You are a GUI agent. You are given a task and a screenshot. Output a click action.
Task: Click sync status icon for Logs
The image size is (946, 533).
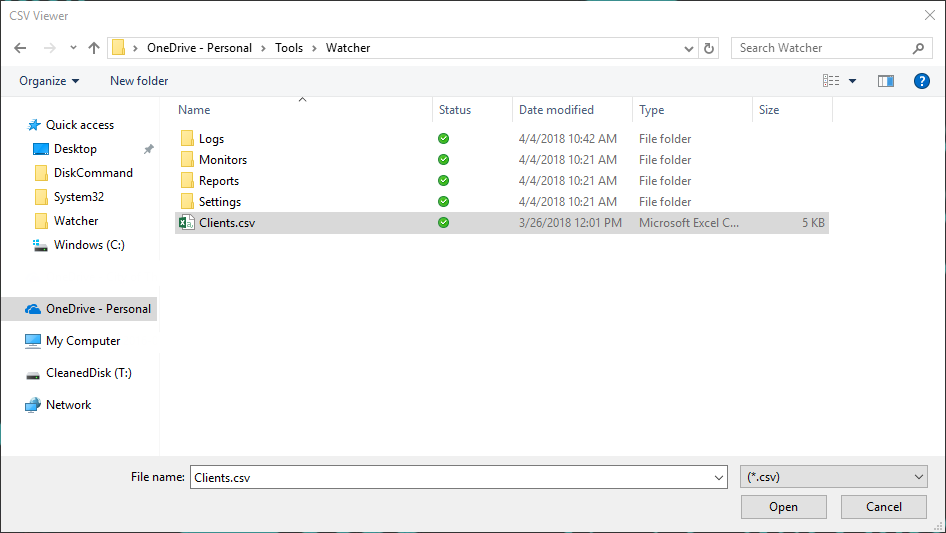pos(443,139)
